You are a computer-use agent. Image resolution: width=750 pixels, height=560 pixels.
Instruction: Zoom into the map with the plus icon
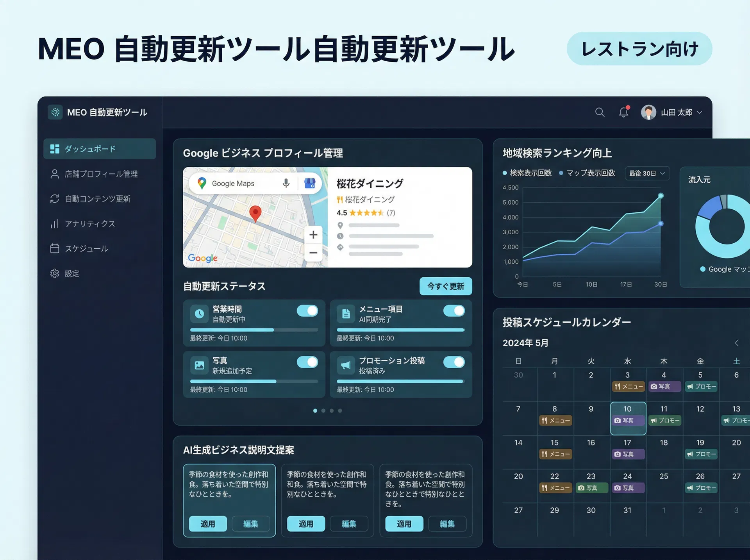pyautogui.click(x=313, y=234)
